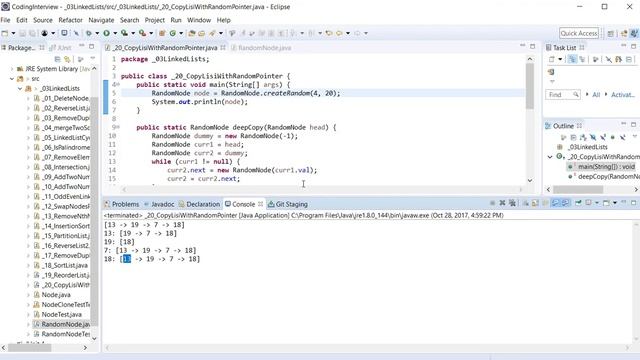Viewport: 640px width, 360px height.
Task: Toggle Categorized view in Task List
Action: tap(572, 60)
